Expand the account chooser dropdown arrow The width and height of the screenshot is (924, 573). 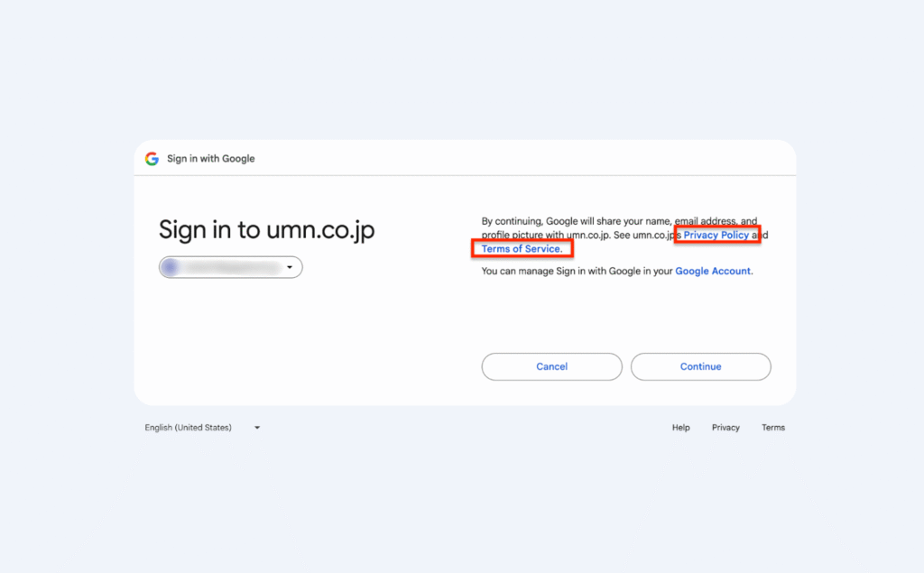point(290,268)
